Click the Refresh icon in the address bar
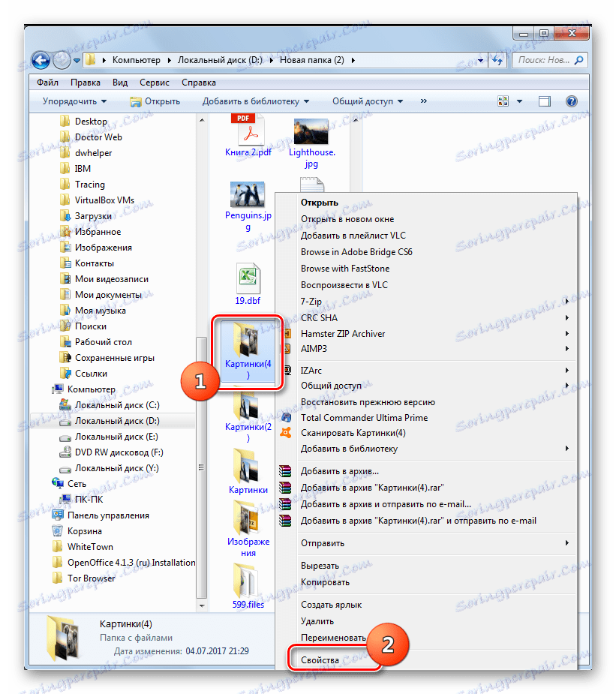This screenshot has width=616, height=694. point(497,60)
